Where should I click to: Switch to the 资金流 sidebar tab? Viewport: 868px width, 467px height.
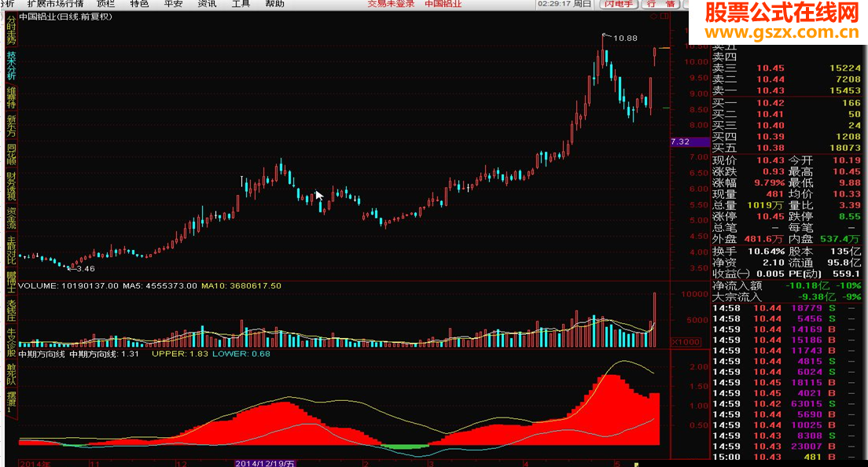[x=11, y=219]
